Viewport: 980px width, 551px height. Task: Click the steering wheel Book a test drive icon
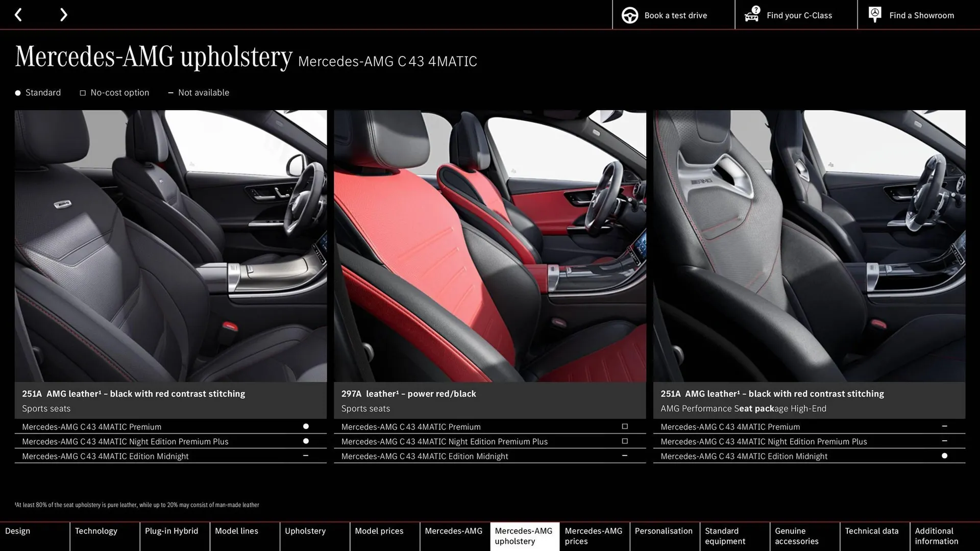tap(630, 15)
